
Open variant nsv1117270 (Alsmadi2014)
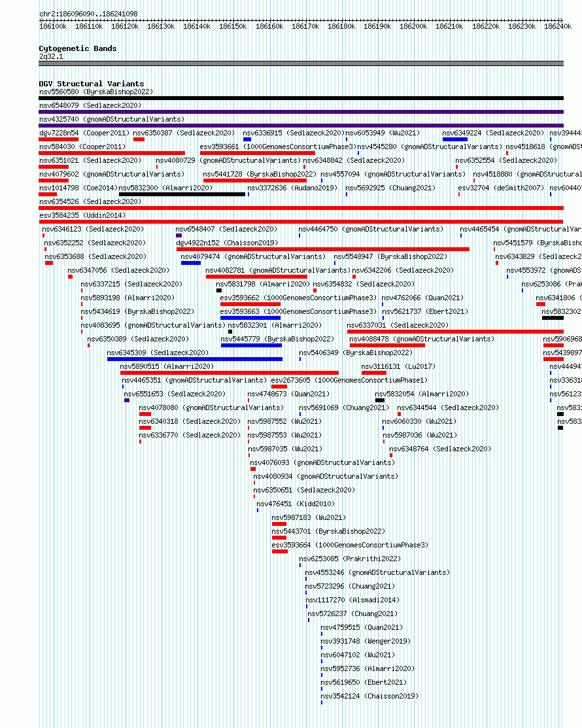point(352,600)
